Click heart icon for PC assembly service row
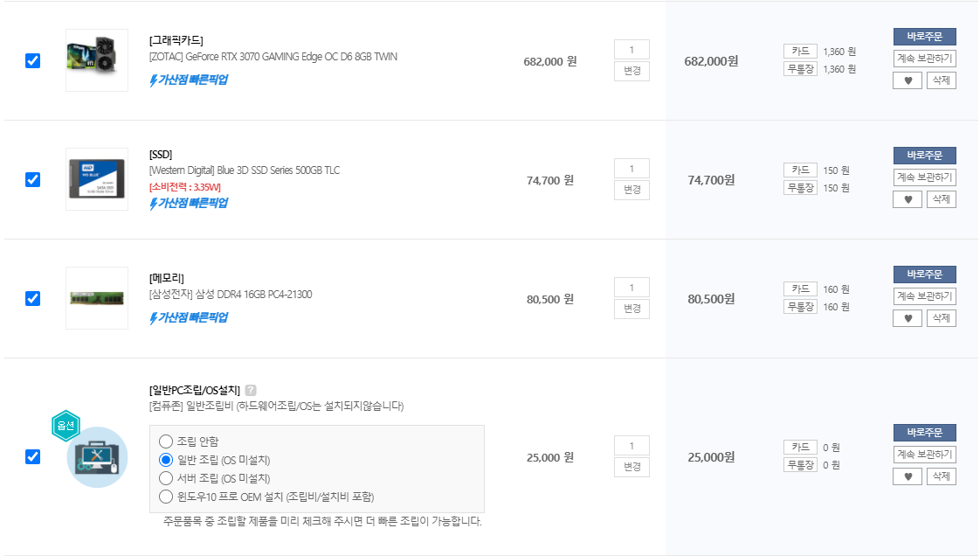 point(908,476)
